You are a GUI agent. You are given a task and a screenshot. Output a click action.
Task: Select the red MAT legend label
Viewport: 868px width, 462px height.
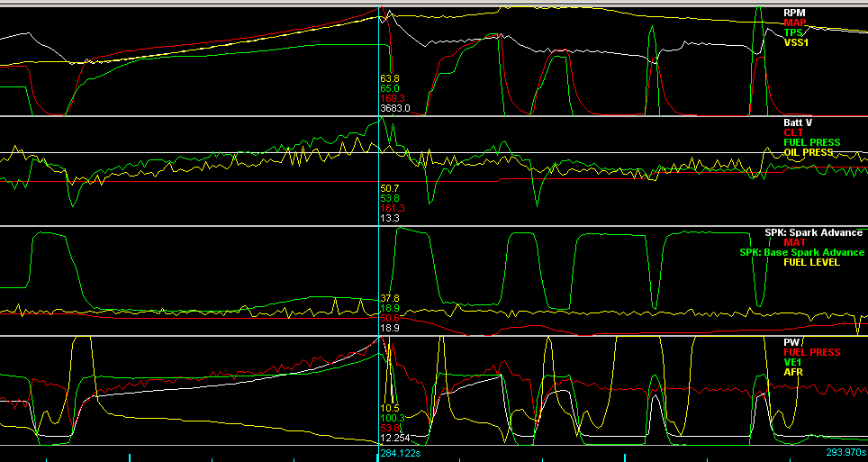[794, 242]
